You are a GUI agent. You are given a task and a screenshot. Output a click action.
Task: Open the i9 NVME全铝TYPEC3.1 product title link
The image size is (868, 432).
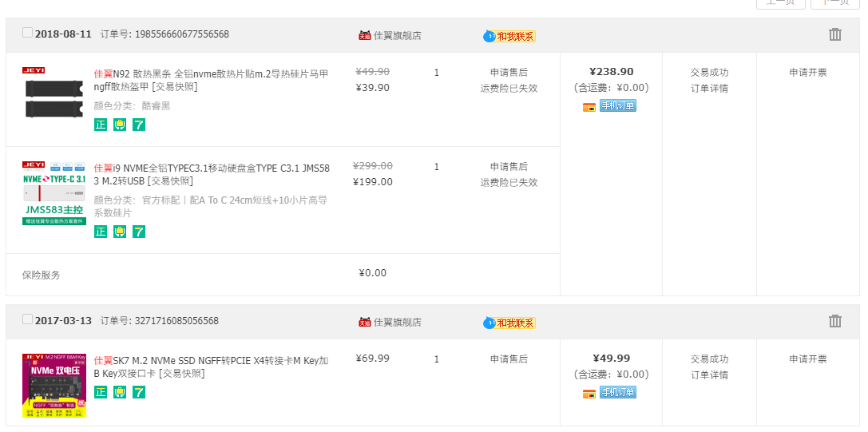point(212,174)
